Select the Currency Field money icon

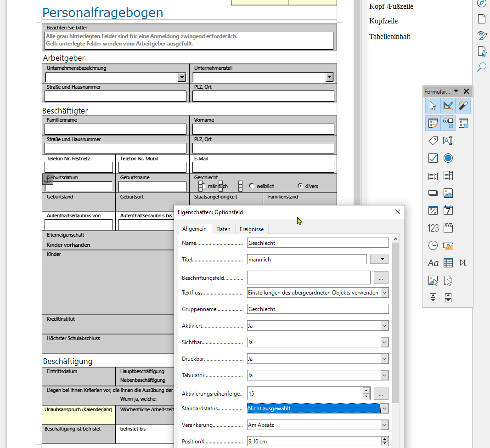(448, 246)
